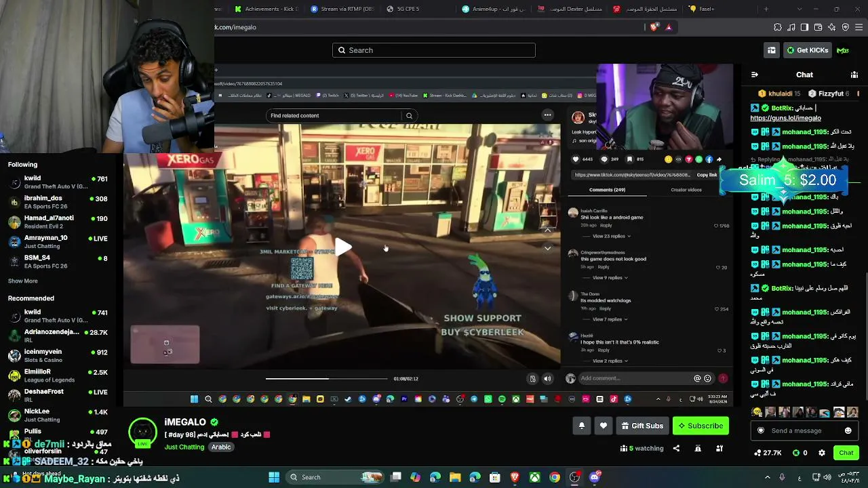Switch to Stream via RTMP tab
Image resolution: width=868 pixels, height=488 pixels.
click(x=342, y=9)
